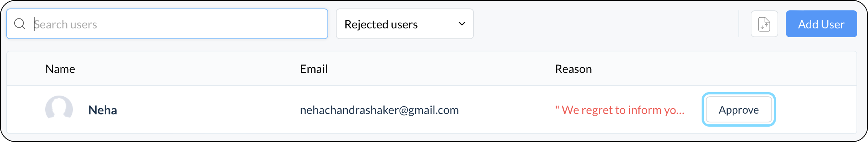
Task: Click the placeholder text inside the search box
Action: [66, 24]
